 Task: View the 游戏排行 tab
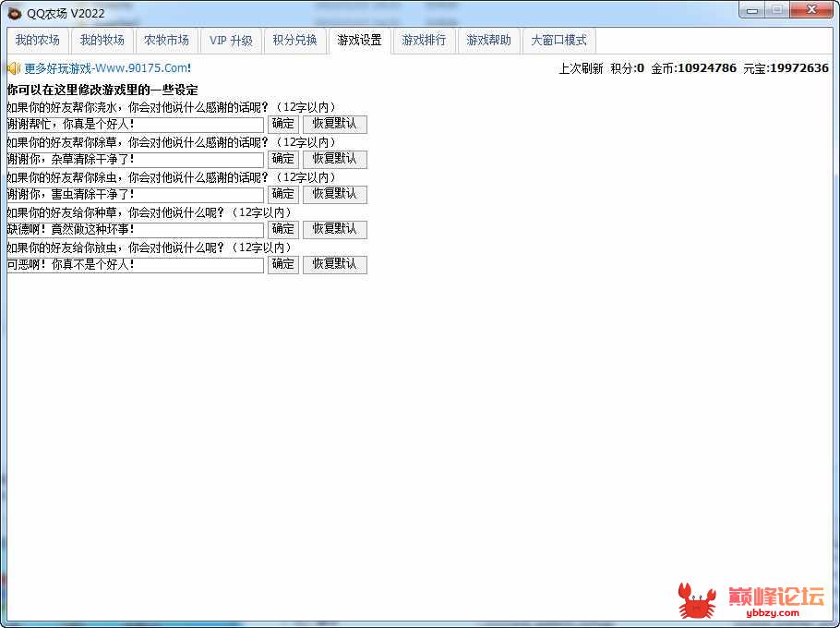pos(424,41)
